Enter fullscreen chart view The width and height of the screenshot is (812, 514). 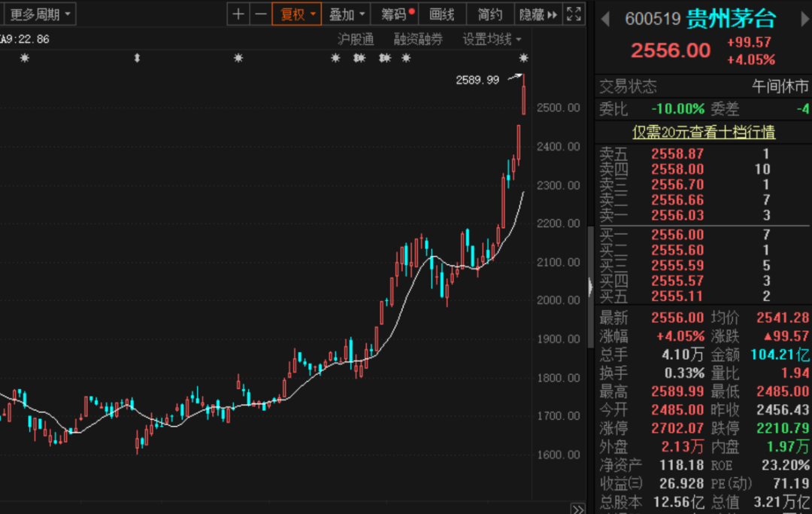coord(574,14)
